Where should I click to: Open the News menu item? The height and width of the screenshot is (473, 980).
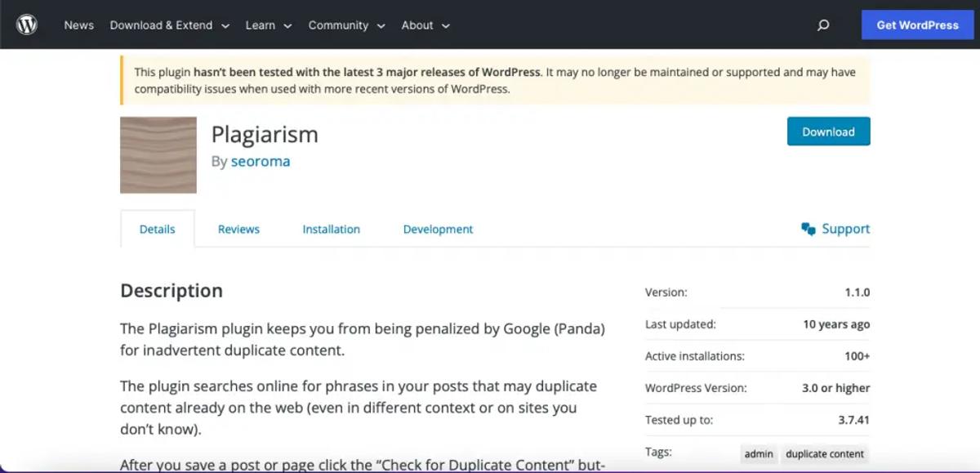tap(79, 25)
